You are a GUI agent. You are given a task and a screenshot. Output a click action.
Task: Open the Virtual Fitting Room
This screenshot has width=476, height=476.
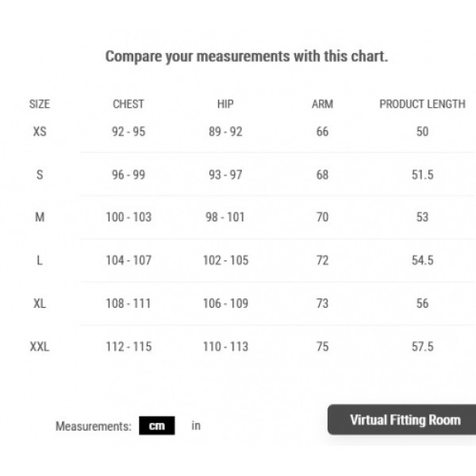(x=401, y=420)
